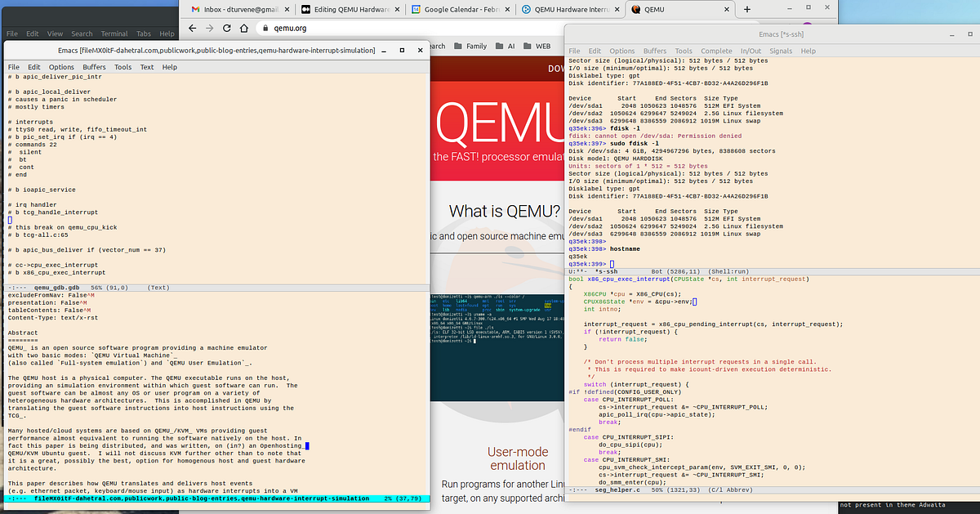Open the Complete menu in the s-ssh Emacs window

coord(715,51)
